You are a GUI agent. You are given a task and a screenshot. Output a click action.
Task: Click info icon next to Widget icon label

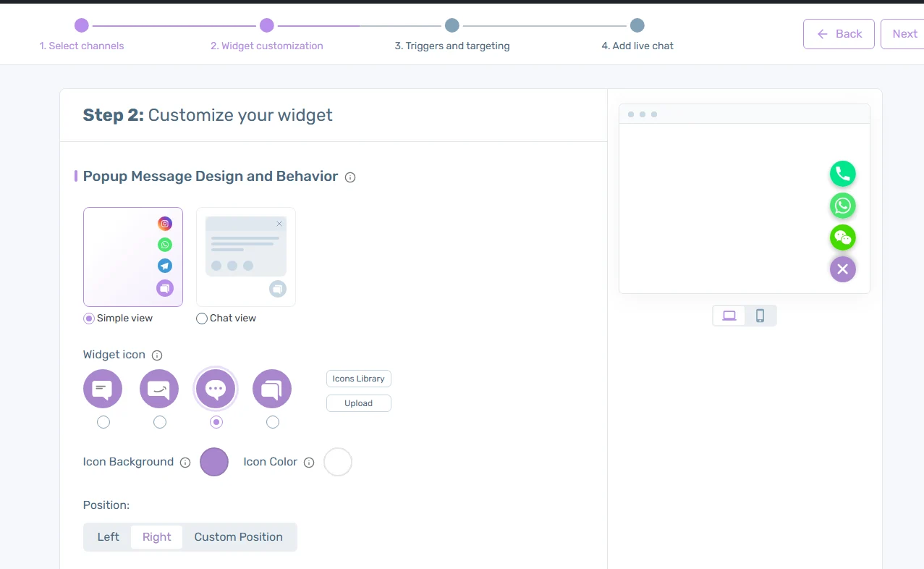(157, 355)
